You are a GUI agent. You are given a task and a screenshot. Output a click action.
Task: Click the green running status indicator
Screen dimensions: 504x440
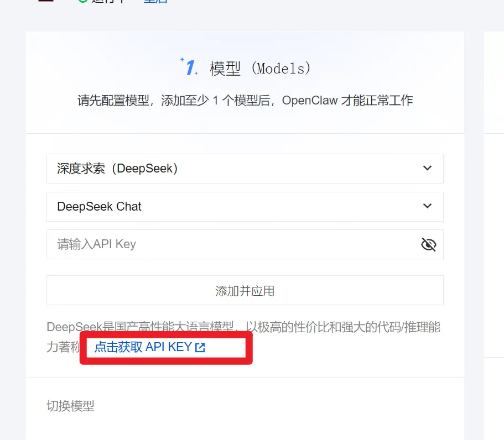[82, 1]
